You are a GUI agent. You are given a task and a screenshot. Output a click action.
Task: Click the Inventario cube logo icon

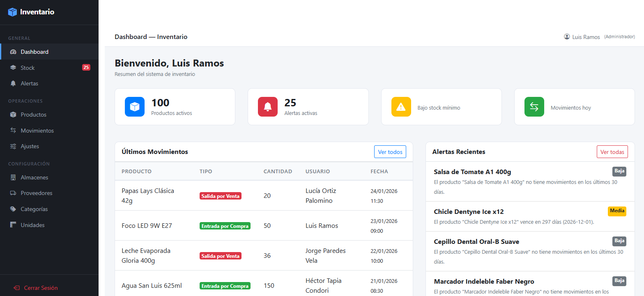13,12
